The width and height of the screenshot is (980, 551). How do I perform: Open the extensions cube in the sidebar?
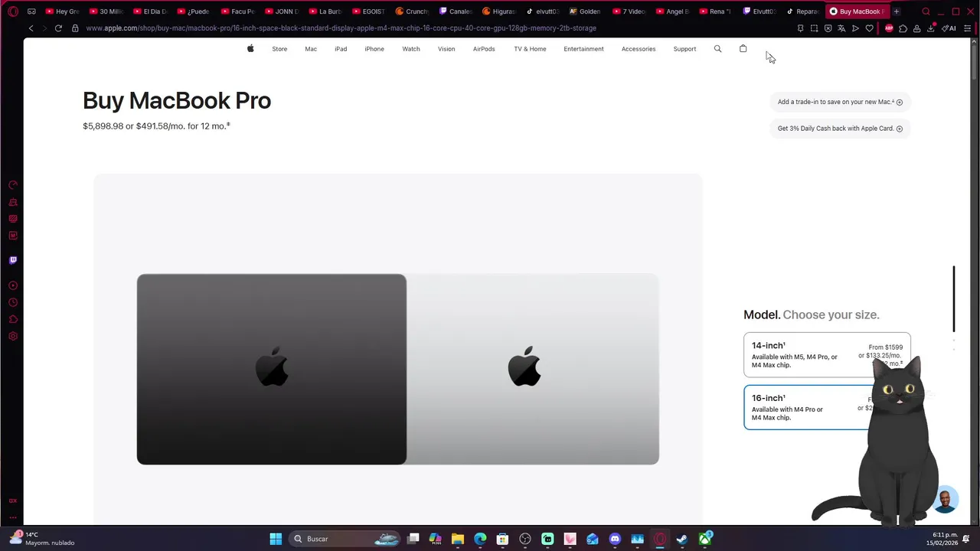click(x=13, y=319)
